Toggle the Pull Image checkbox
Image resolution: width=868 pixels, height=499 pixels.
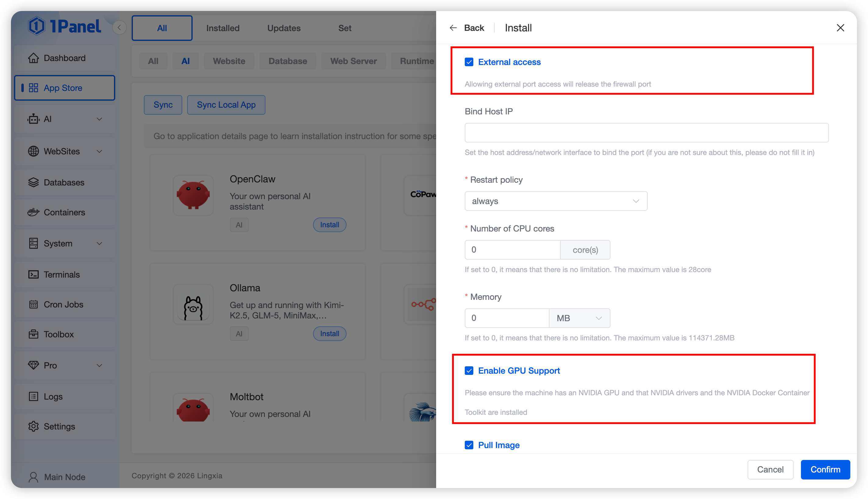pos(469,445)
